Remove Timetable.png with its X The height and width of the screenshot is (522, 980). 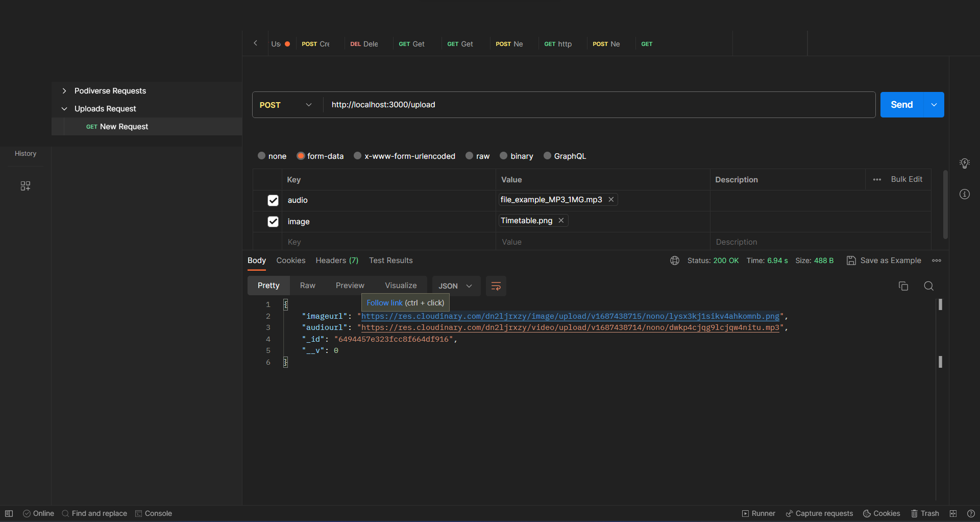point(561,221)
